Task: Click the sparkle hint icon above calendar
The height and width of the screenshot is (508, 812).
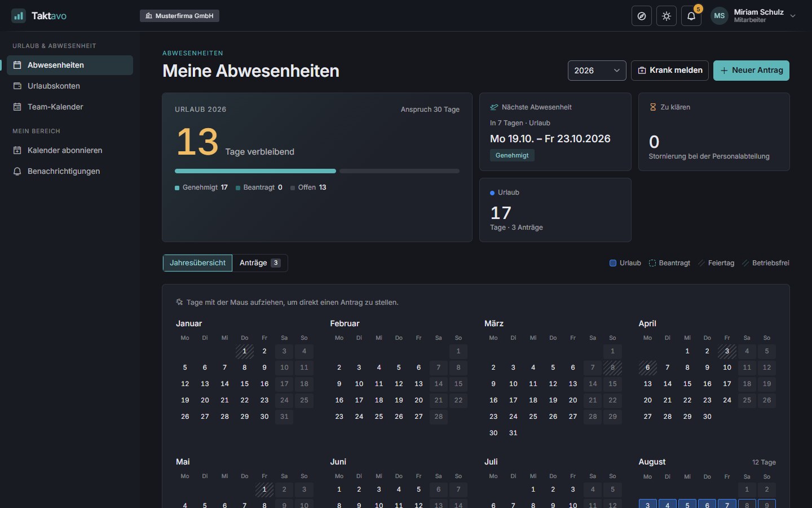Action: tap(179, 302)
